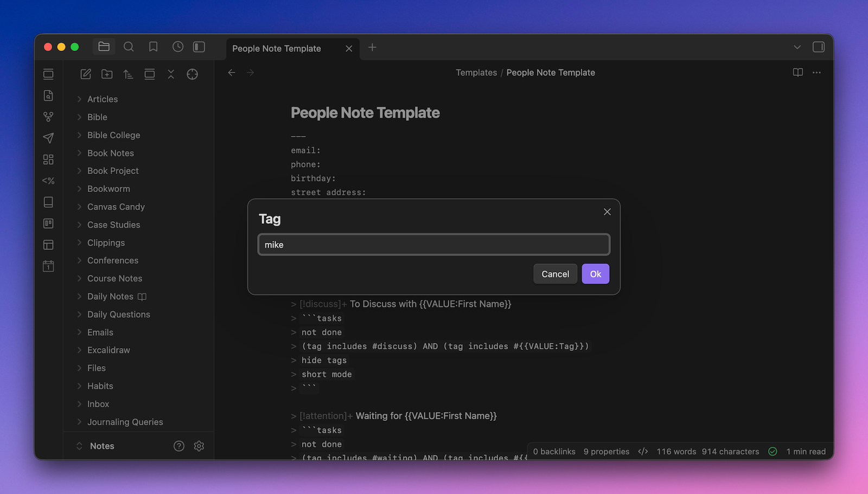Create a new folder icon
Screen dimensions: 868x494
click(x=107, y=74)
